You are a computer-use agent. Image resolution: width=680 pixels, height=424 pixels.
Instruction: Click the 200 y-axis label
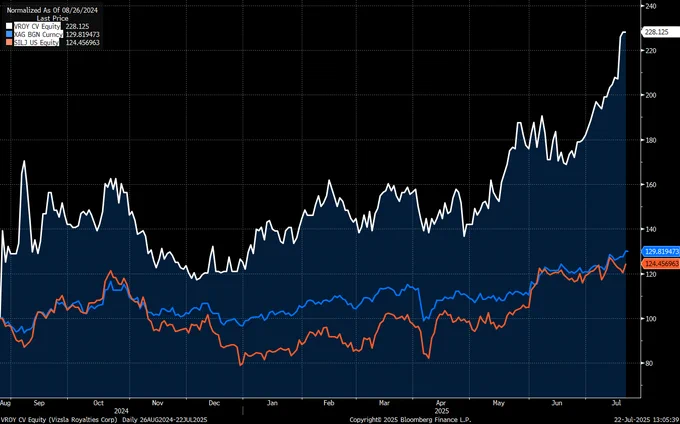click(651, 95)
